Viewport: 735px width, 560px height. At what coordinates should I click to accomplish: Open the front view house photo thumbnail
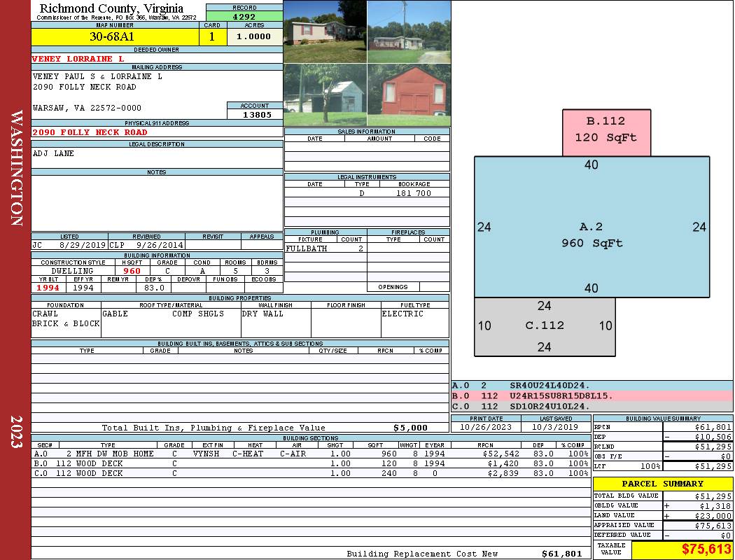(x=325, y=31)
